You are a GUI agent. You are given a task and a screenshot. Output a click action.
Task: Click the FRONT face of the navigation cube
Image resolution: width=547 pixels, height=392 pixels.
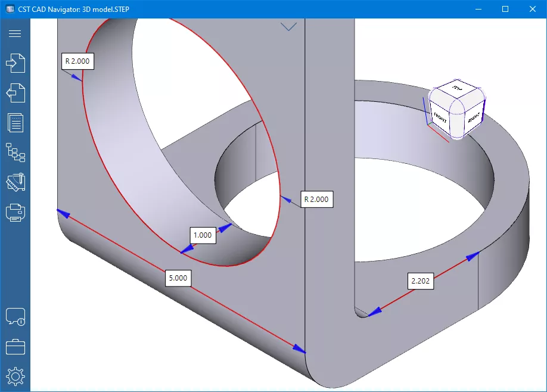(440, 117)
